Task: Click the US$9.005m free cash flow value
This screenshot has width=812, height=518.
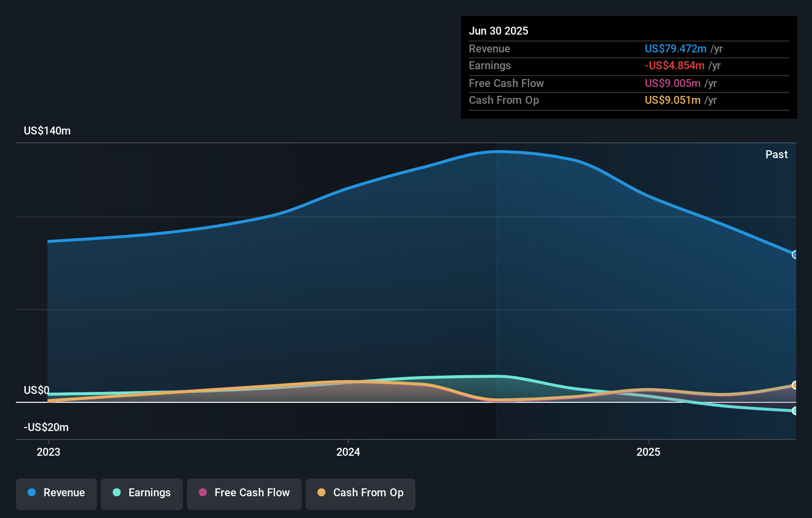Action: [x=673, y=83]
